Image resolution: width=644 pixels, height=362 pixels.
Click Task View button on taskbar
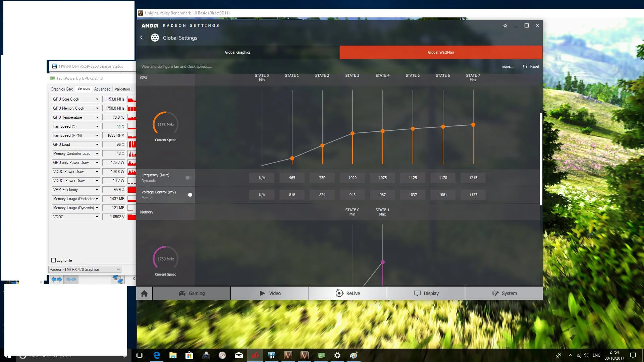[140, 355]
